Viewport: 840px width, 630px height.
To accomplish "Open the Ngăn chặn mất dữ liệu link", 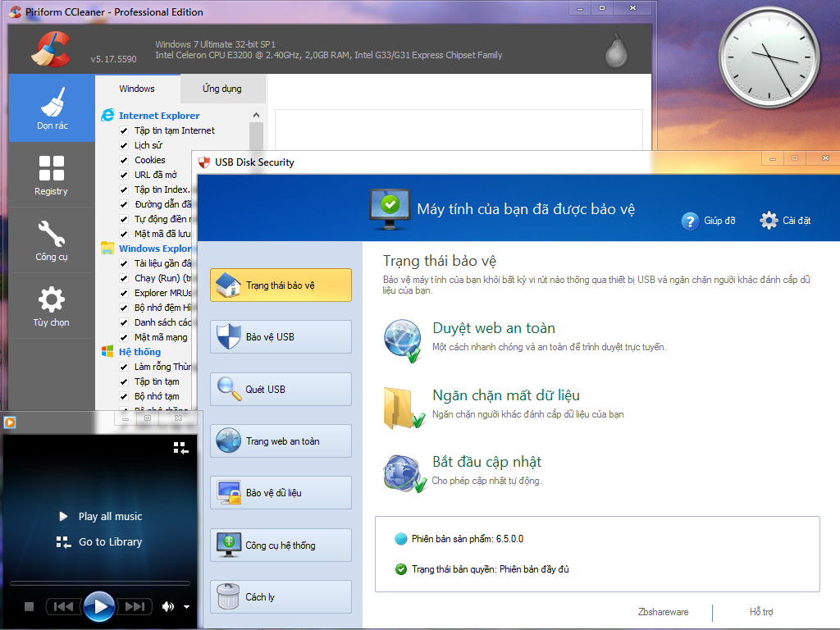I will (x=506, y=395).
